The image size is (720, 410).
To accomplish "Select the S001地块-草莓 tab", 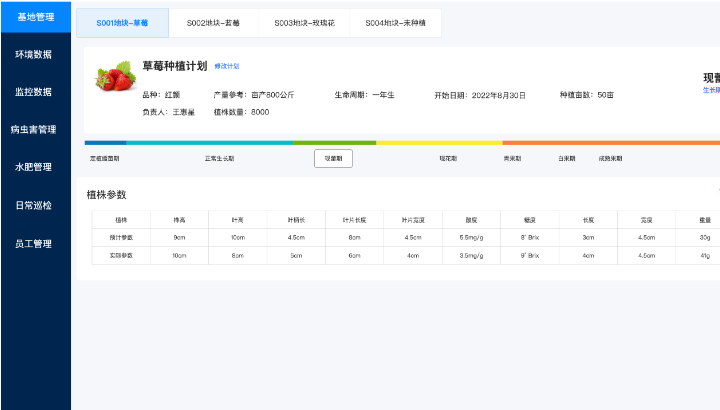I will tap(122, 23).
